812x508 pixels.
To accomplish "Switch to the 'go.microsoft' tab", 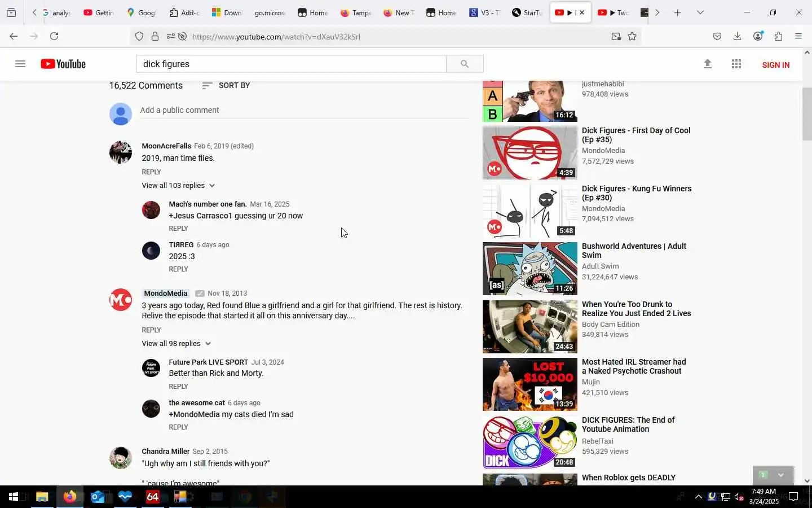I will coord(270,12).
